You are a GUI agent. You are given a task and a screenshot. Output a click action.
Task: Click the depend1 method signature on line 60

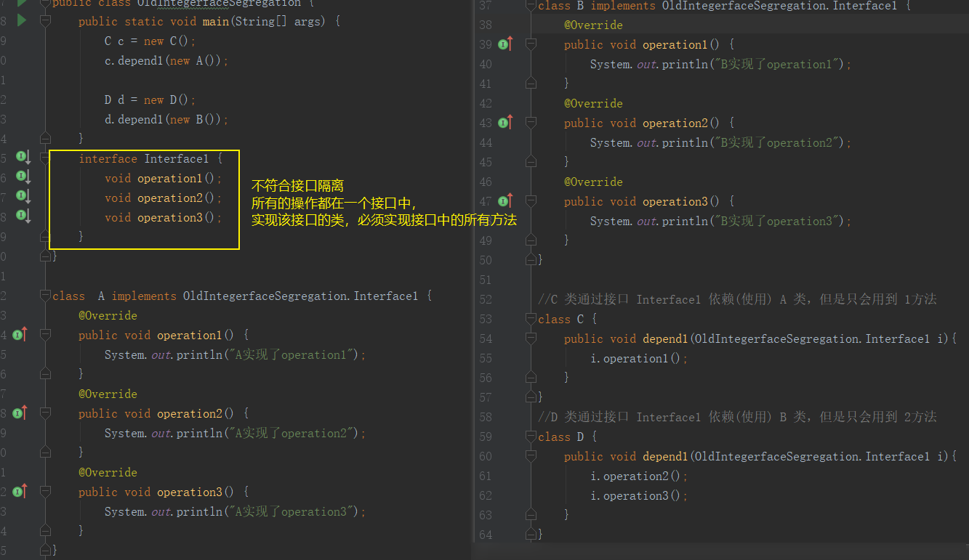tap(760, 456)
